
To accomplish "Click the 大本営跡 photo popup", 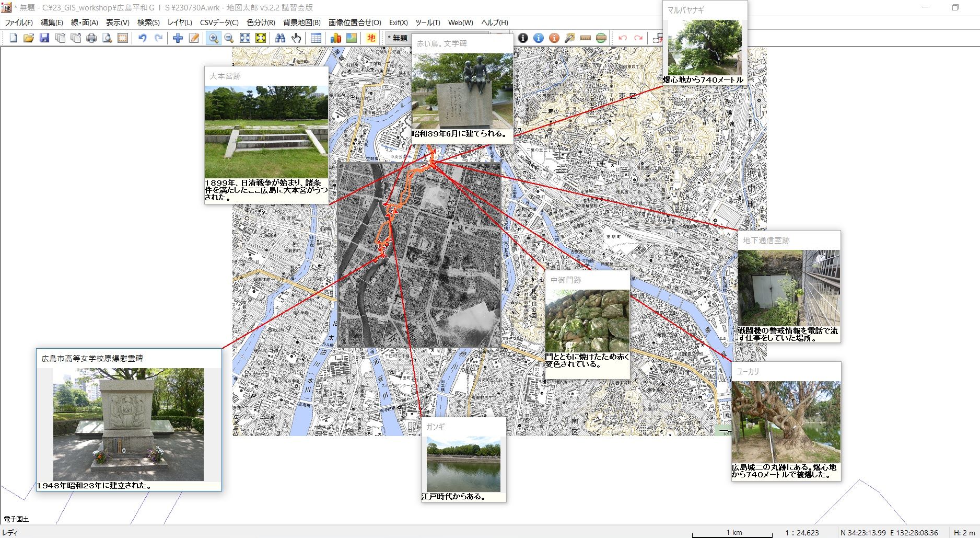I will [266, 132].
